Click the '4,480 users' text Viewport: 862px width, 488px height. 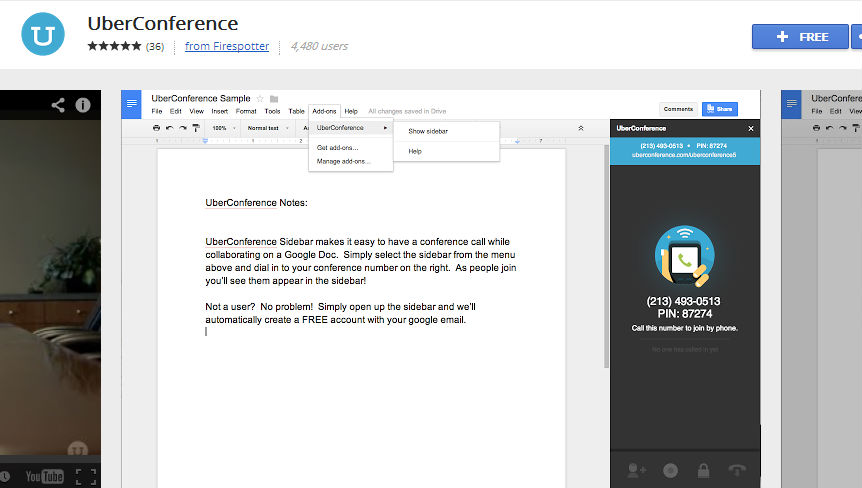click(319, 46)
